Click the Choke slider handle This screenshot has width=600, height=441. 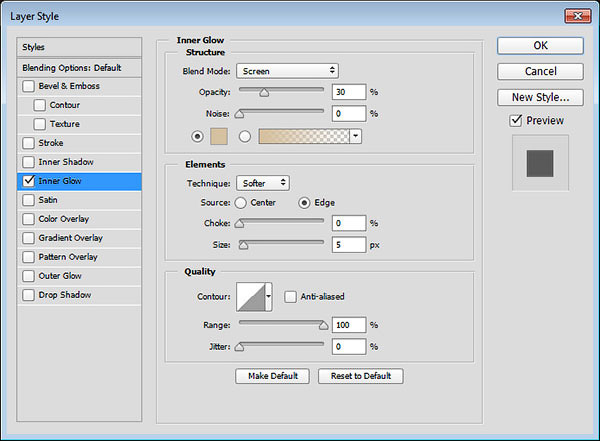coord(239,224)
